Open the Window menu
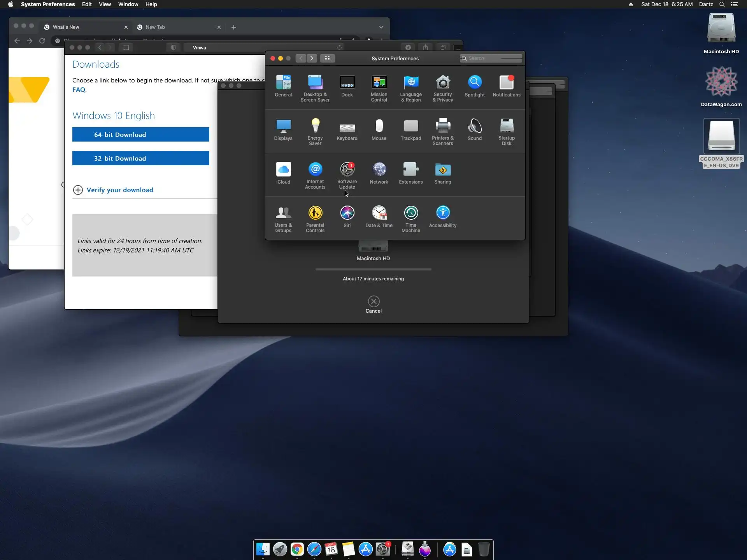Image resolution: width=747 pixels, height=560 pixels. pyautogui.click(x=128, y=4)
